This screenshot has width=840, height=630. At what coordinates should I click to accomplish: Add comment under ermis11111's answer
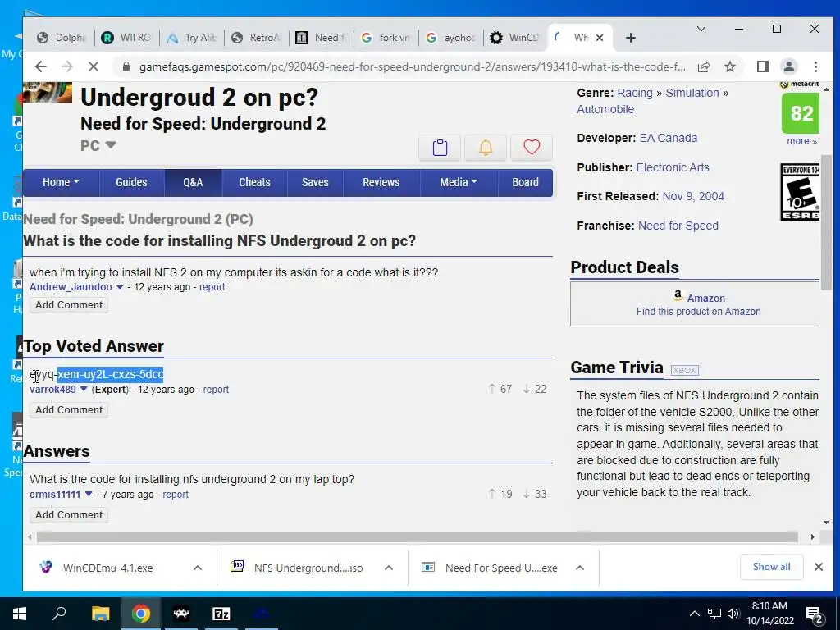[x=69, y=515]
